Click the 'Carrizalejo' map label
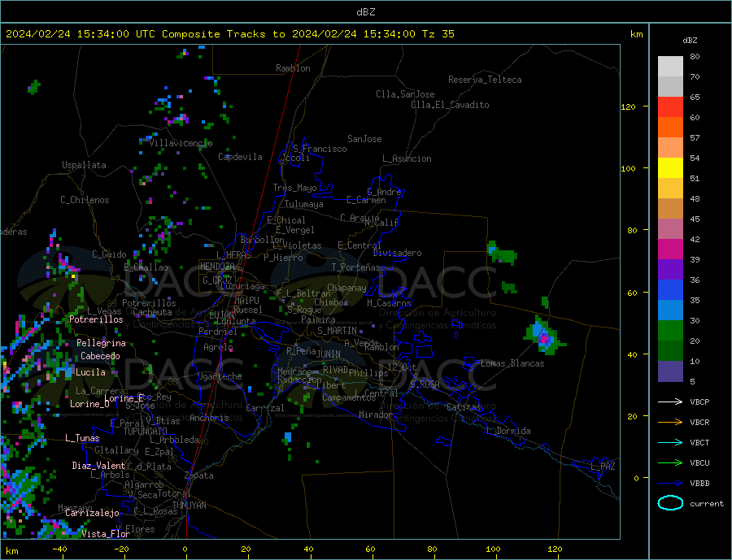Image resolution: width=732 pixels, height=560 pixels. (x=92, y=513)
